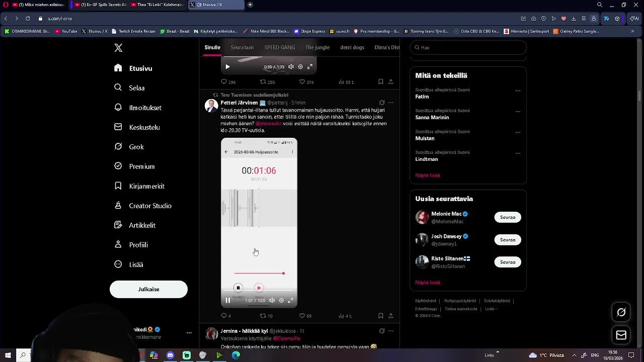The width and height of the screenshot is (644, 362).
Task: Reply to top post with 296 comments
Action: pos(228,82)
